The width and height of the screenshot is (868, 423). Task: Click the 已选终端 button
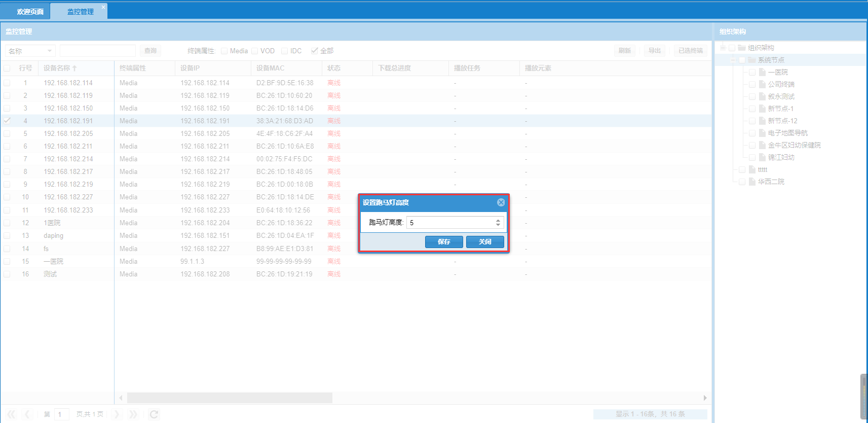pos(691,51)
